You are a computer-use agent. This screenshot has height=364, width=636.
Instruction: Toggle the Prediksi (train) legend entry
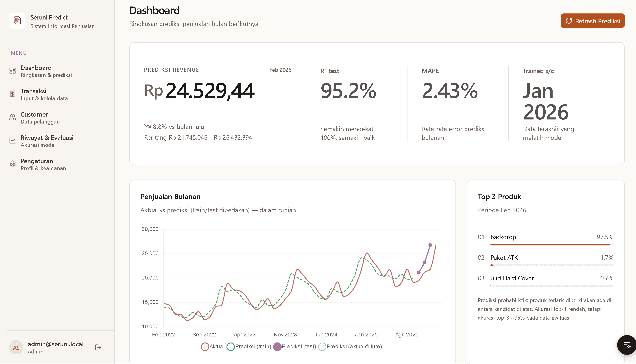(249, 347)
